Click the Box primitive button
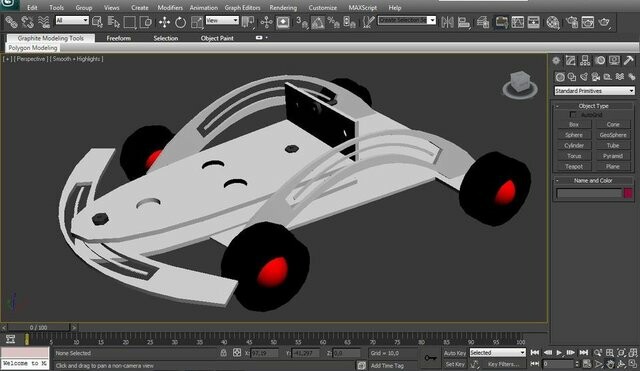This screenshot has height=371, width=640. pyautogui.click(x=574, y=124)
